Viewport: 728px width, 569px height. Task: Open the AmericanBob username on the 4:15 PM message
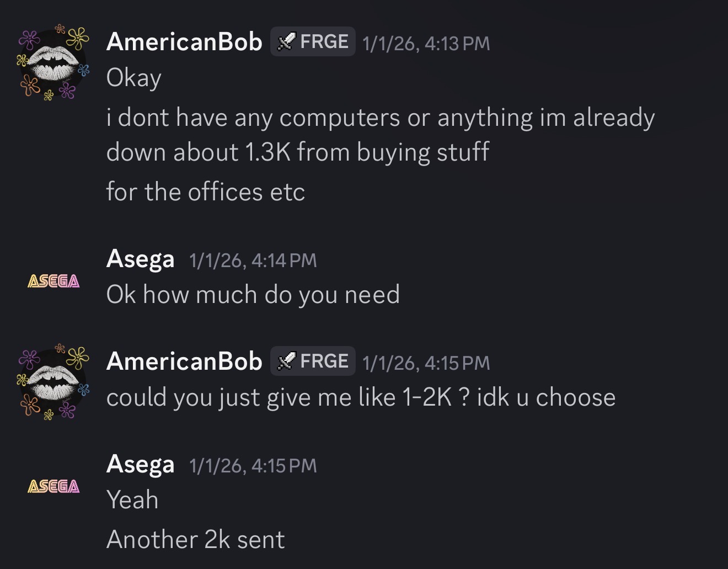(184, 361)
